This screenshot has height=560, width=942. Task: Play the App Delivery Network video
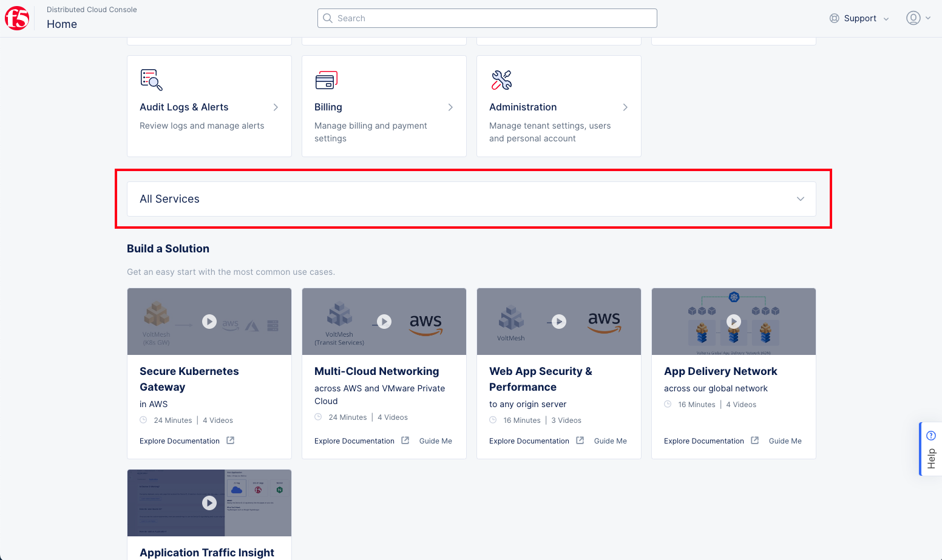pyautogui.click(x=733, y=322)
